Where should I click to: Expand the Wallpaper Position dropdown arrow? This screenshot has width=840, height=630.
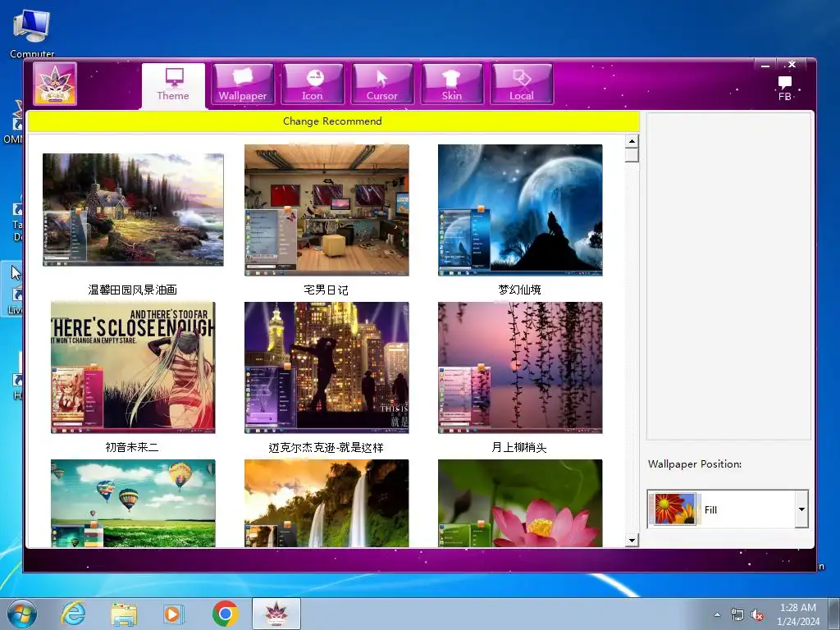801,509
